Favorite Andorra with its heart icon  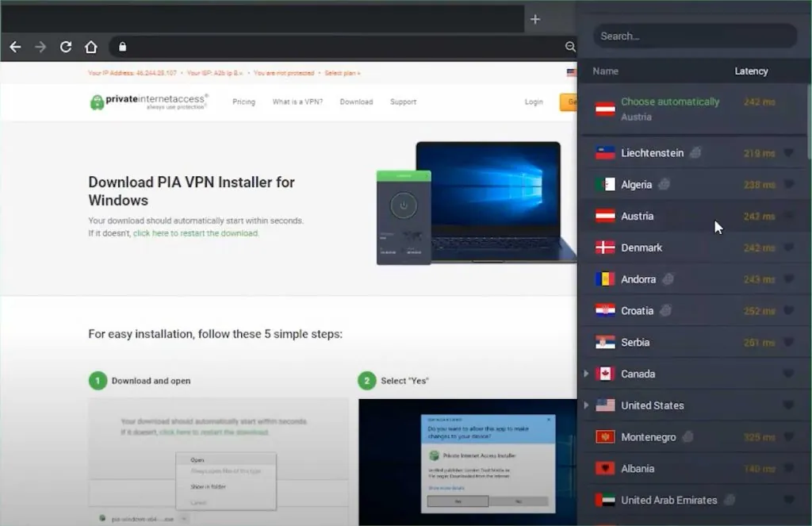(788, 279)
